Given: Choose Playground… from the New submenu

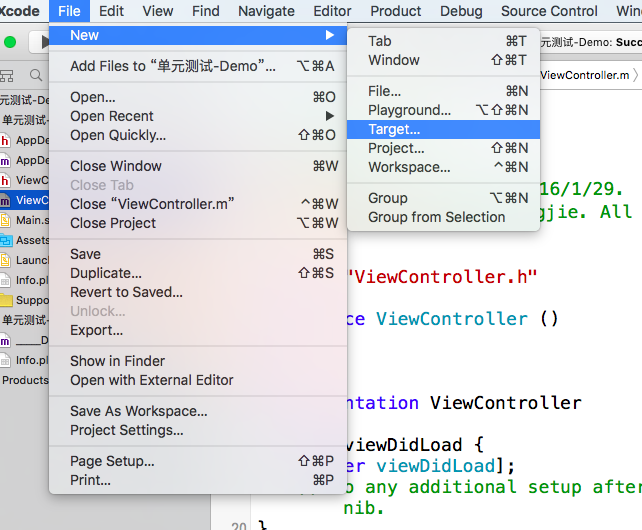Looking at the screenshot, I should [409, 110].
